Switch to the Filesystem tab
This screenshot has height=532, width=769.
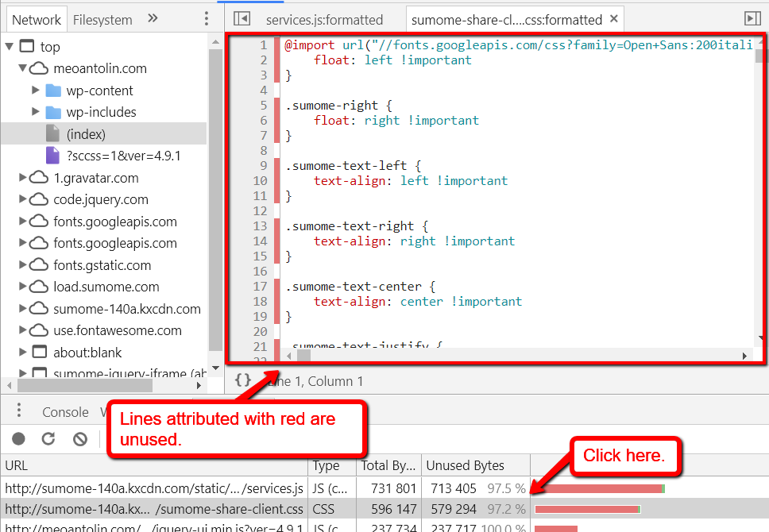(x=102, y=20)
